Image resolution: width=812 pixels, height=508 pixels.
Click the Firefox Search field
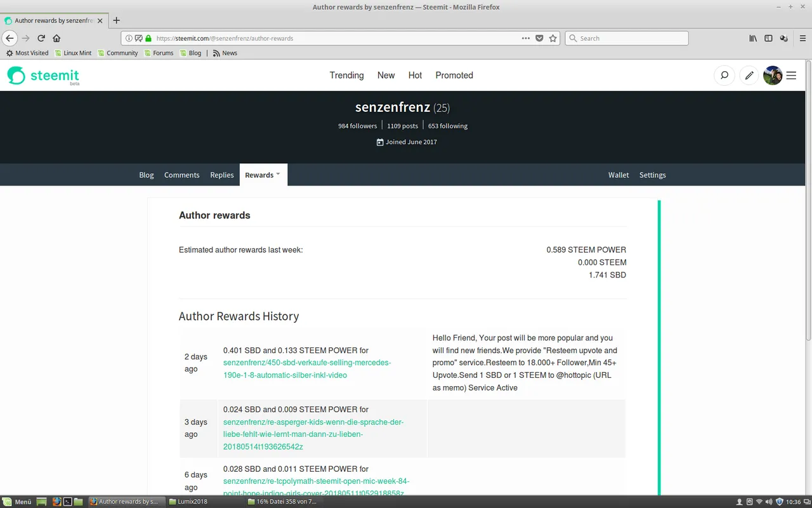tap(626, 38)
